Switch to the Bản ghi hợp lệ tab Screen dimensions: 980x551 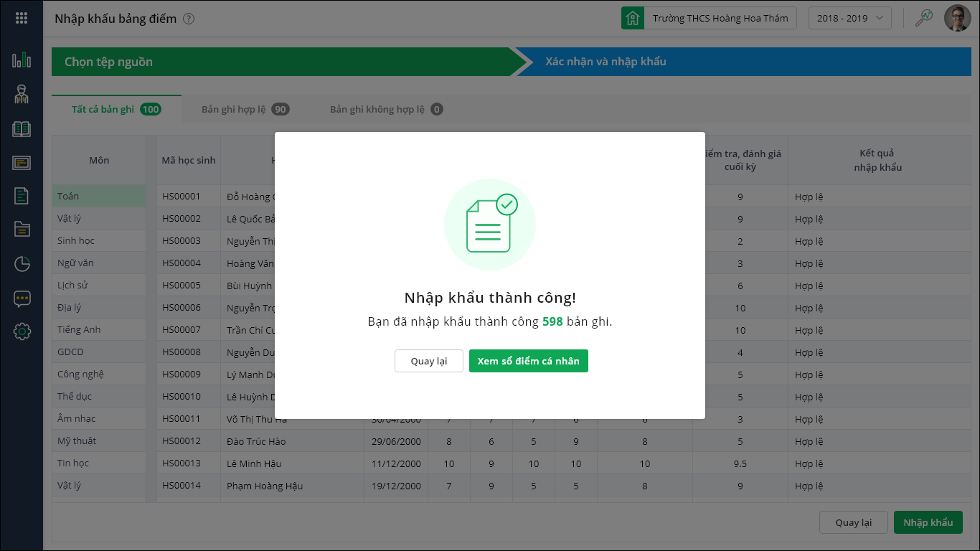point(245,109)
